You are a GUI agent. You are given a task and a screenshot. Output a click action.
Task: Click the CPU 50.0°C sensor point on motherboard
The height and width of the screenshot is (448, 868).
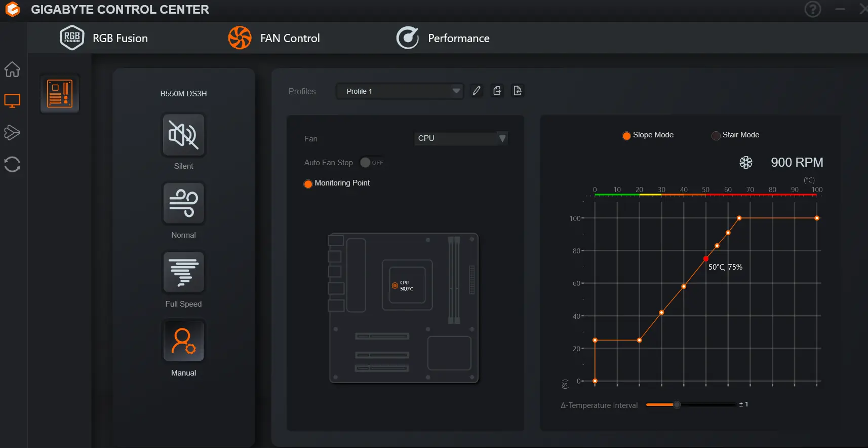395,286
